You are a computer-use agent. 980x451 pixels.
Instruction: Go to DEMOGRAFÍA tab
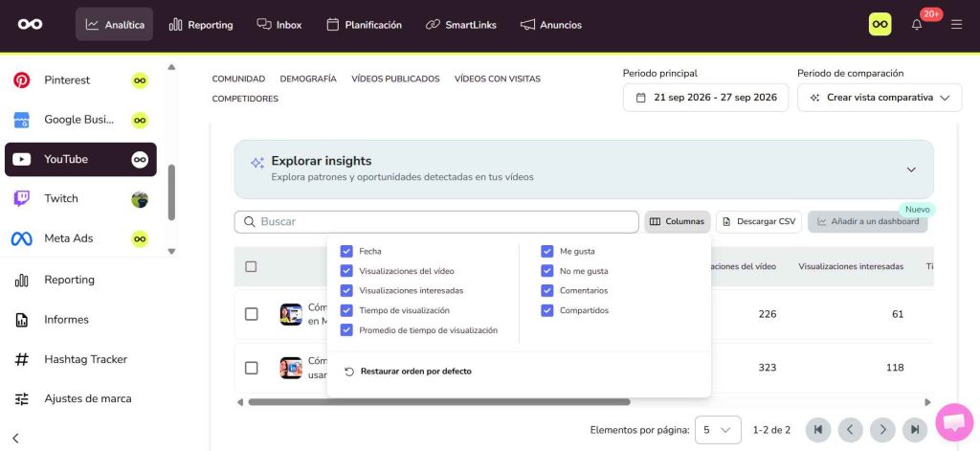pyautogui.click(x=308, y=79)
